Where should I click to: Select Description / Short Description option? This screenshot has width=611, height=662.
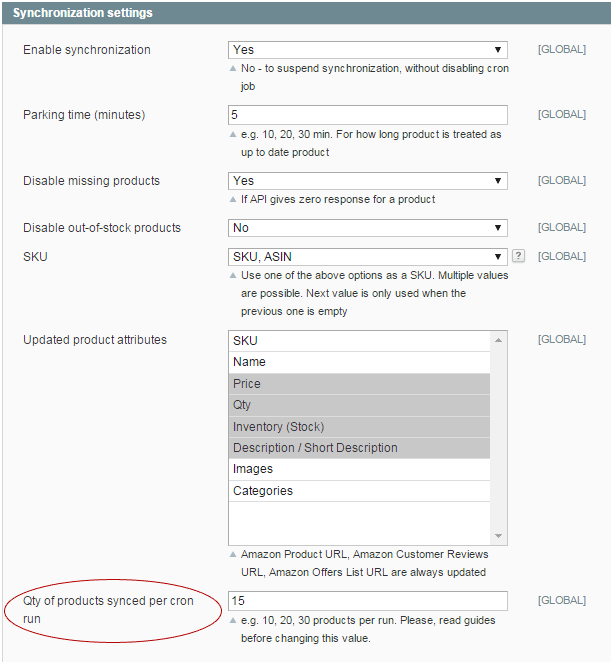pyautogui.click(x=359, y=448)
